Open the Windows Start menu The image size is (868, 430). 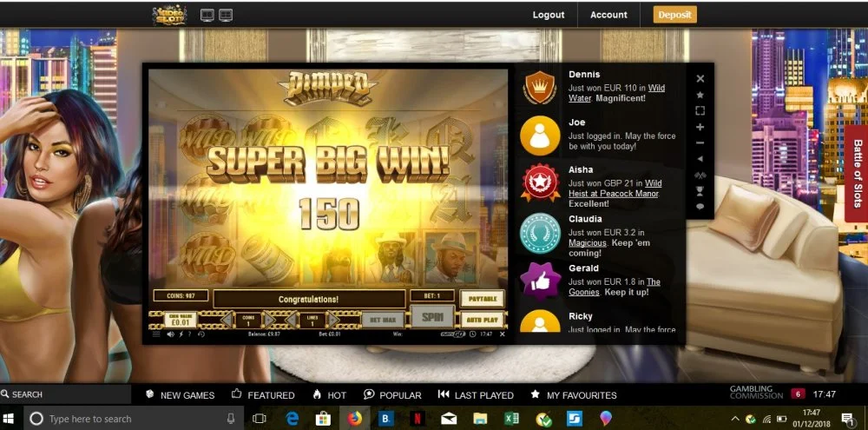pos(10,419)
